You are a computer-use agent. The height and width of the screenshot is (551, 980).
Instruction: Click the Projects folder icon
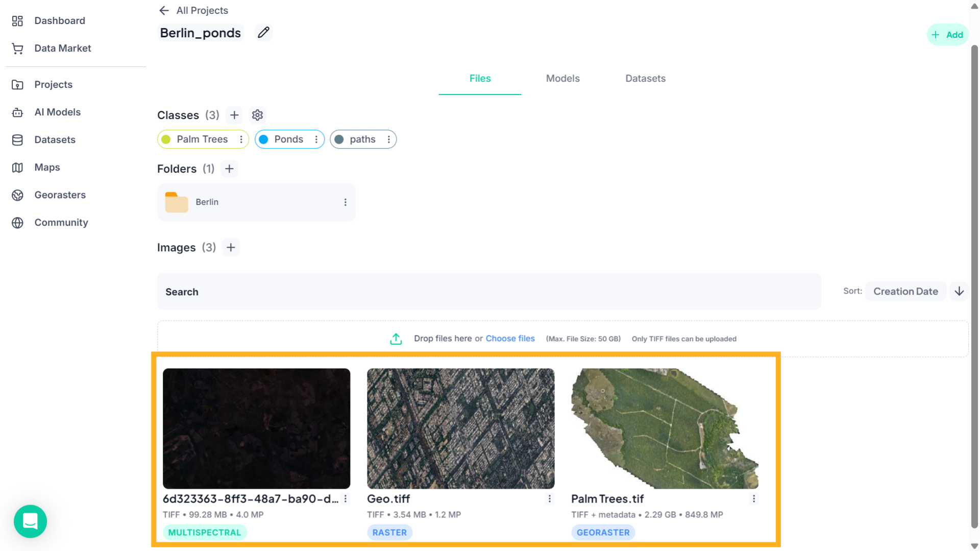[17, 85]
